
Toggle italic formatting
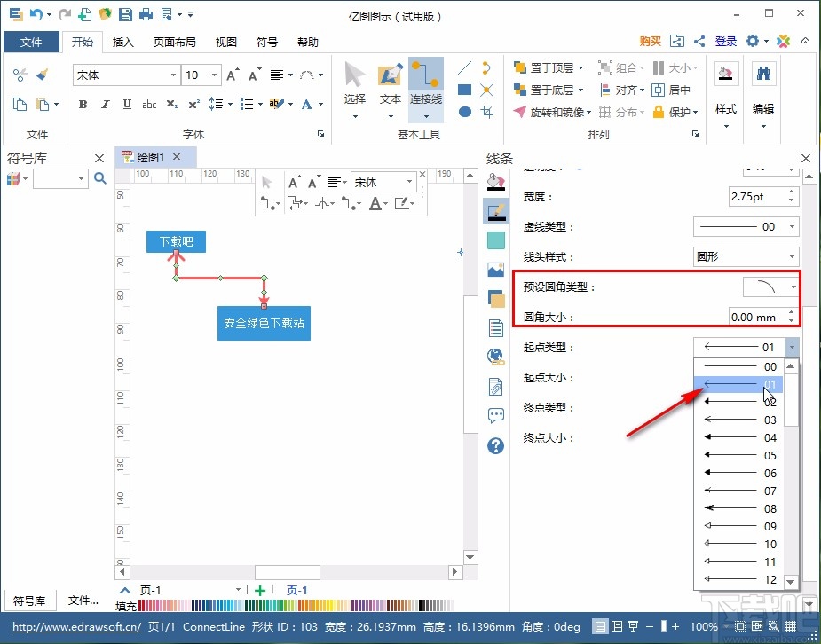[x=106, y=104]
